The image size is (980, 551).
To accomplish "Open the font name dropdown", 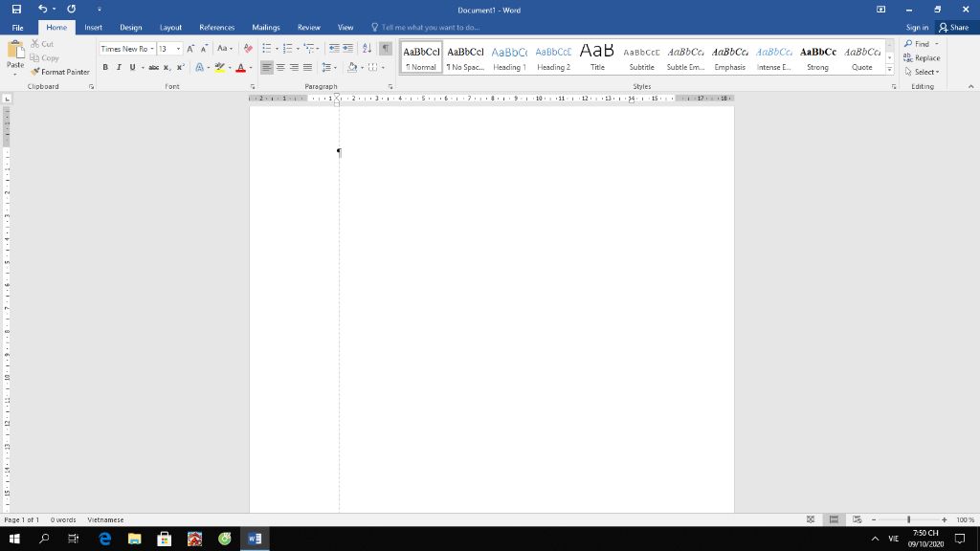I will (152, 49).
